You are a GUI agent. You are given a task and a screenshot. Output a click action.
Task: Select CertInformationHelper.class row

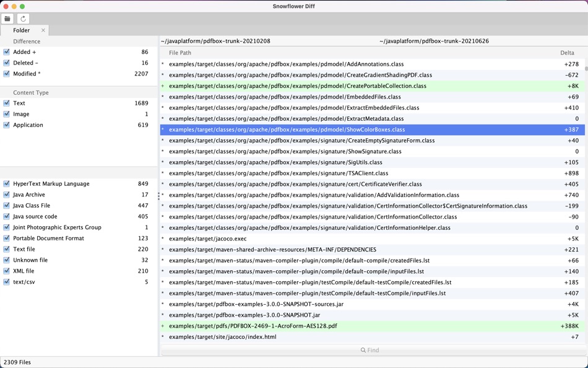click(373, 227)
